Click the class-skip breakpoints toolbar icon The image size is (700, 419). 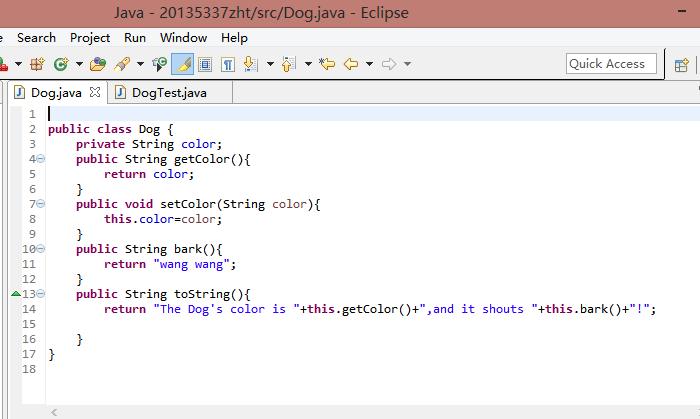tap(159, 64)
